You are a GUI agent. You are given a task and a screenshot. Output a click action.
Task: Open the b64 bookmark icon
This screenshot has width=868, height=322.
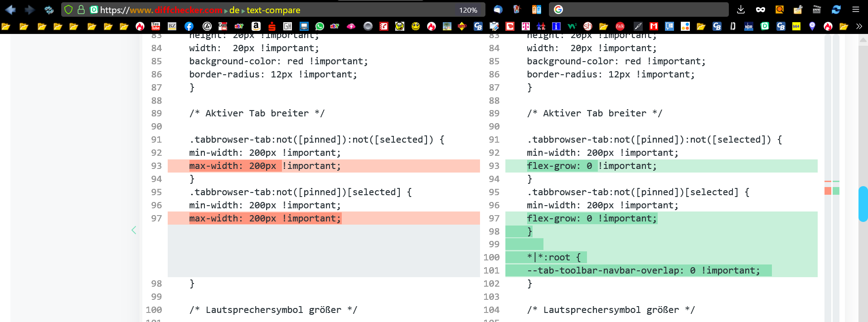tap(796, 26)
